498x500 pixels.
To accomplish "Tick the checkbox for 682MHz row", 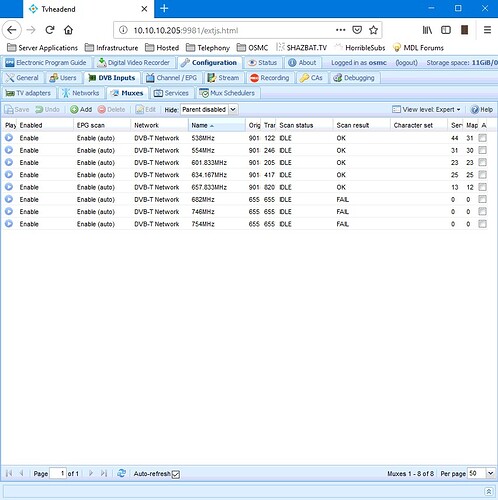I will pos(482,199).
